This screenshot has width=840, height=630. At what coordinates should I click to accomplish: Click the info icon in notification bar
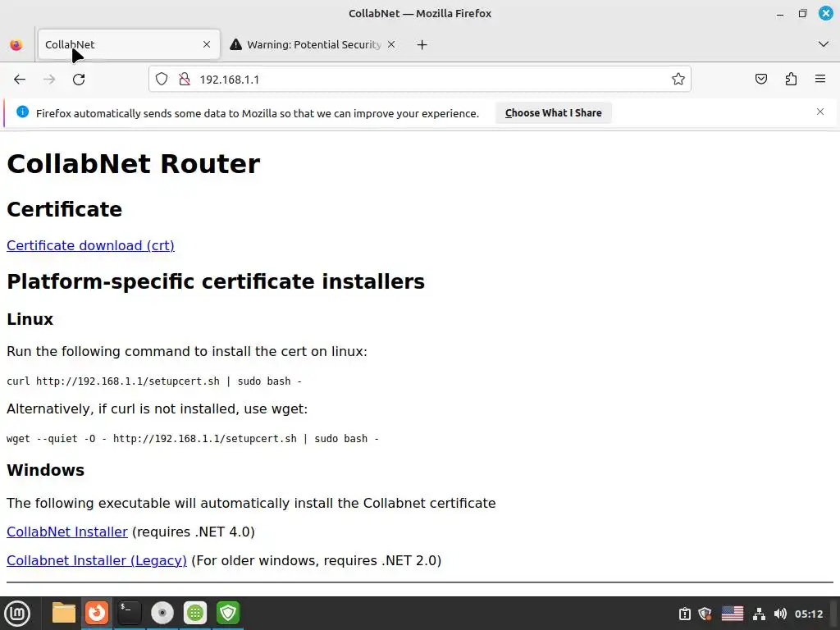[x=22, y=112]
